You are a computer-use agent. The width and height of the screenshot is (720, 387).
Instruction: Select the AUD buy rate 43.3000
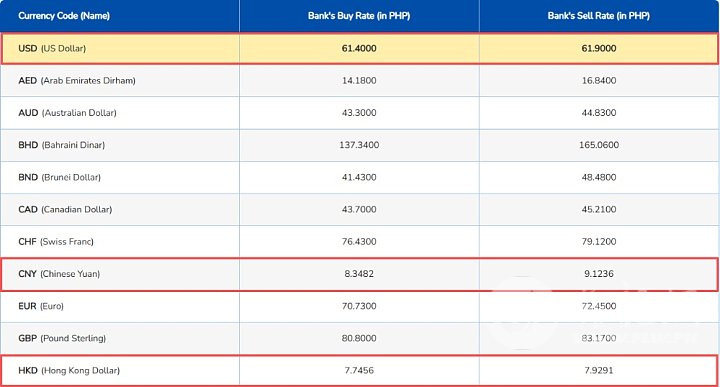point(359,112)
